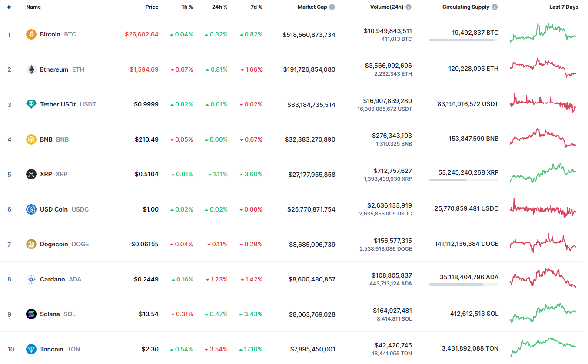The height and width of the screenshot is (364, 588).
Task: Sort the table by Price column
Action: [x=152, y=7]
